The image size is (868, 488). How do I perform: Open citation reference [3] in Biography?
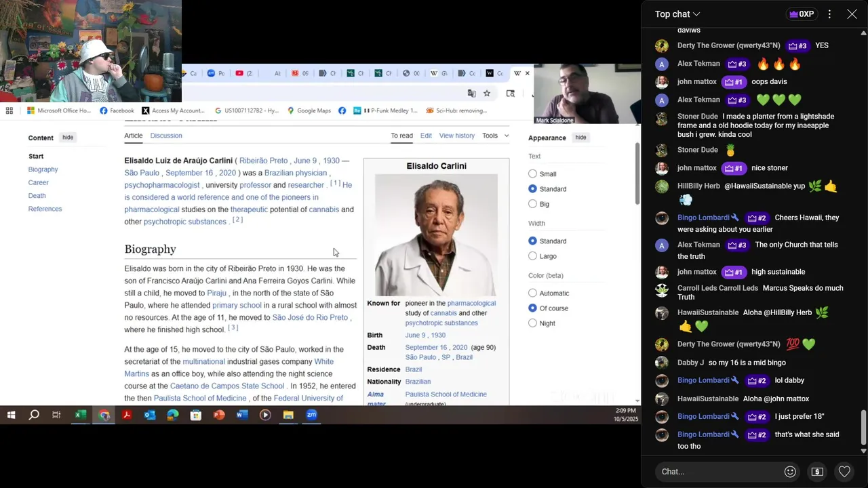pyautogui.click(x=233, y=327)
